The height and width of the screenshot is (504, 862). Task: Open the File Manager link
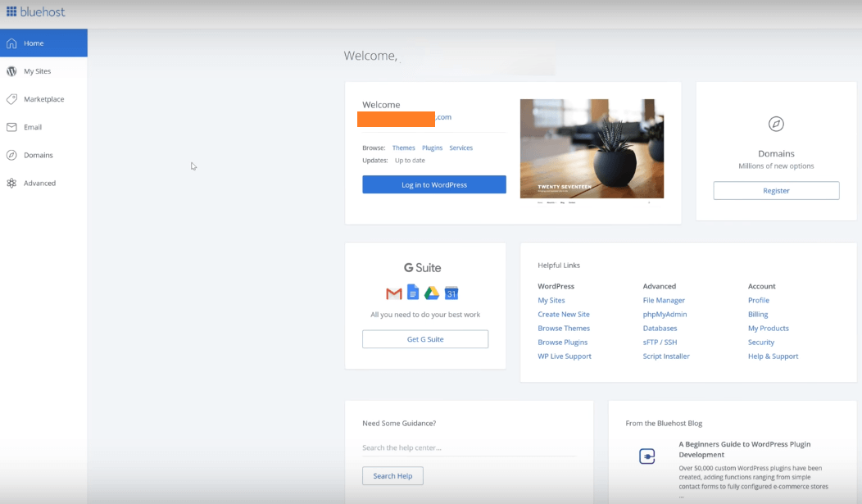664,300
